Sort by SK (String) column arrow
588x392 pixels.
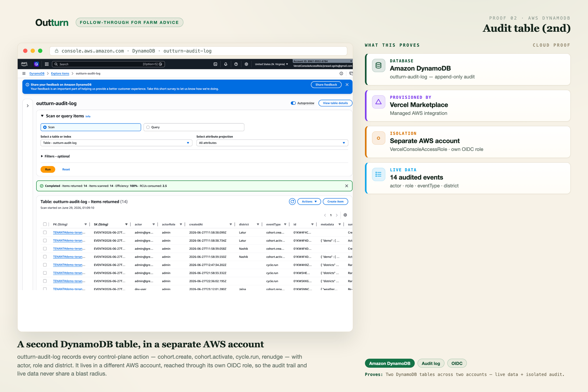tap(126, 224)
